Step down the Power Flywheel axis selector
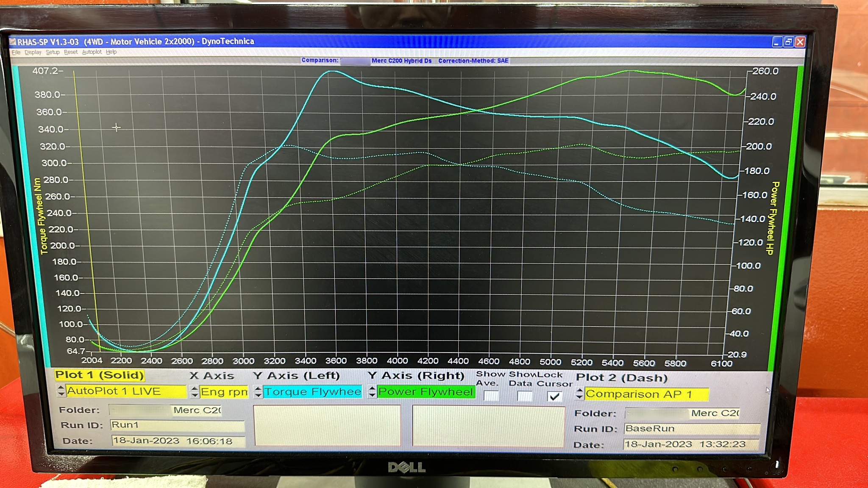The height and width of the screenshot is (488, 868). (372, 395)
